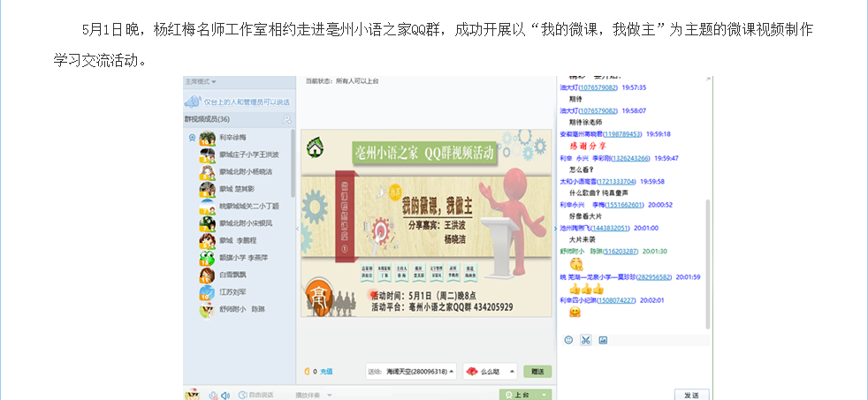Click the 充值 recharge link
This screenshot has height=400, width=868.
click(x=326, y=372)
